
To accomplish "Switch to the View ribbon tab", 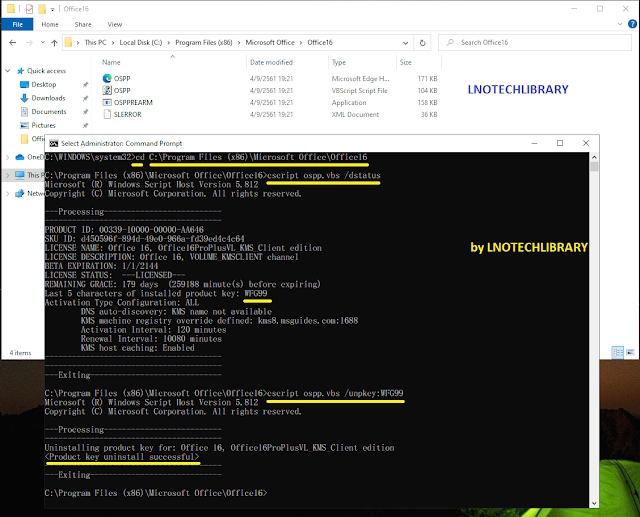I will pyautogui.click(x=115, y=24).
